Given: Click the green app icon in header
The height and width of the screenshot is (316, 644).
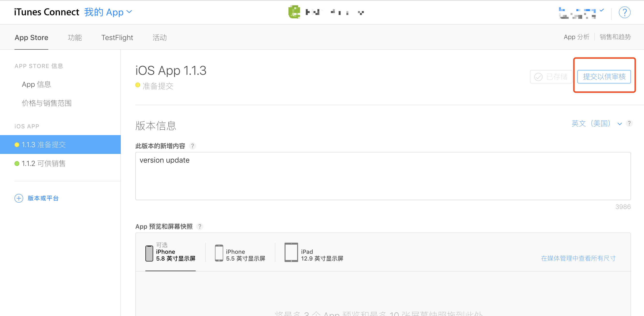Looking at the screenshot, I should 294,12.
